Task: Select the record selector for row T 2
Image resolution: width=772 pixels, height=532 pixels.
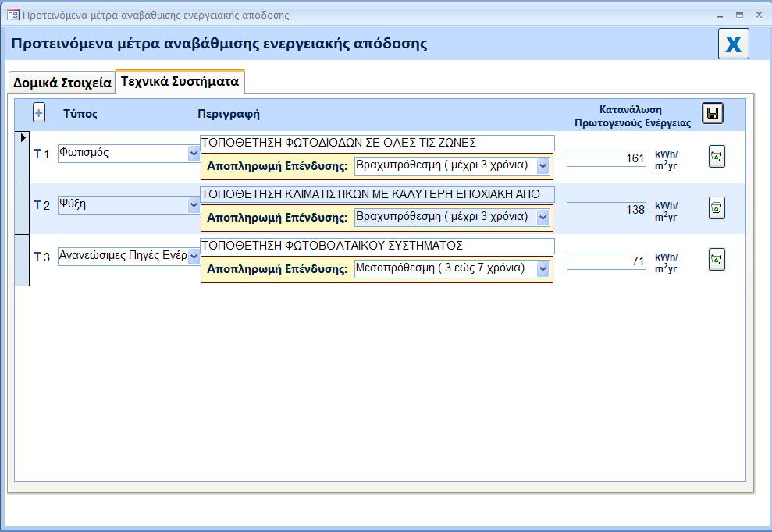Action: tap(22, 209)
